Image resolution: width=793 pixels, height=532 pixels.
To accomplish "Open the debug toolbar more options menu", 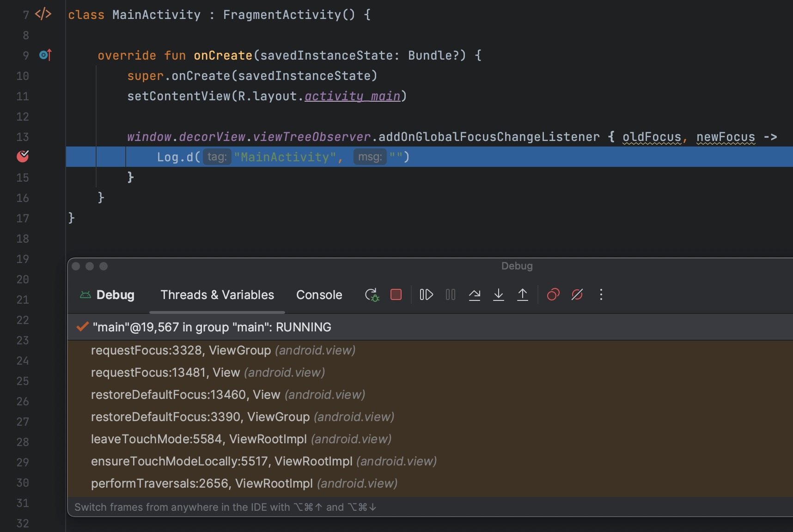I will click(x=601, y=295).
